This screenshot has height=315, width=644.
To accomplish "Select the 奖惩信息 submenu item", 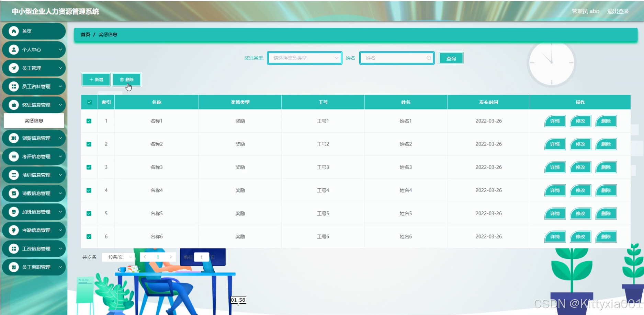I will tap(34, 121).
